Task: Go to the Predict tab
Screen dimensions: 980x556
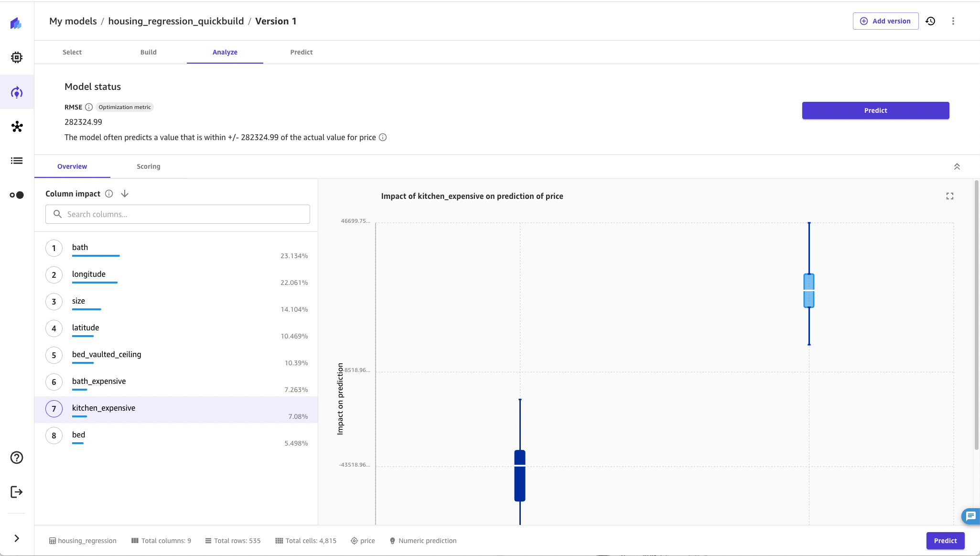Action: pos(301,52)
